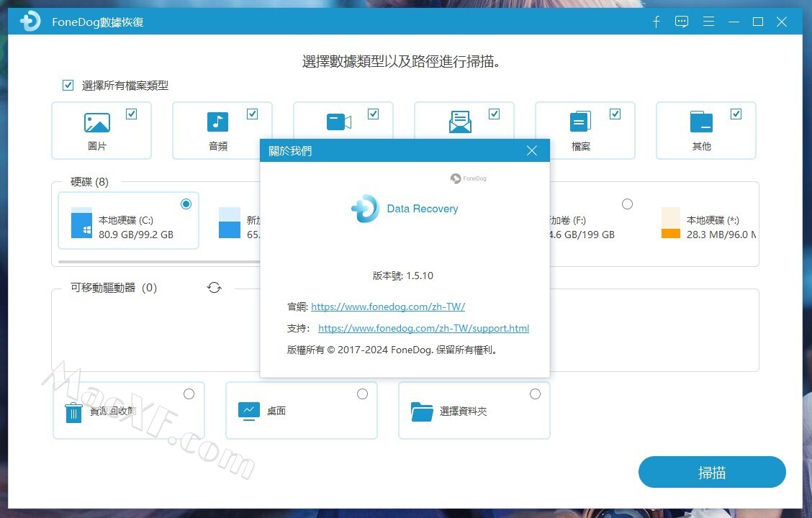812x518 pixels.
Task: Open the 支持 support.html link
Action: pyautogui.click(x=423, y=328)
